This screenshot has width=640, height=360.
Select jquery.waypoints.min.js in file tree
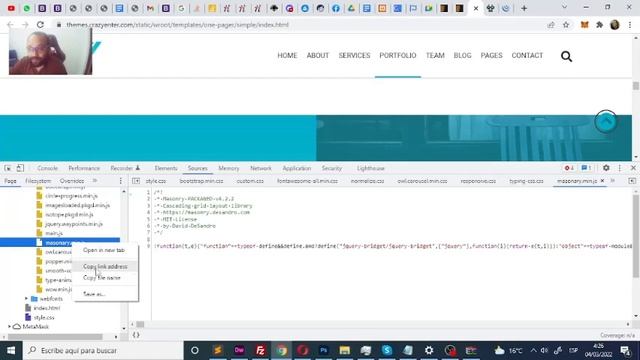pos(74,224)
